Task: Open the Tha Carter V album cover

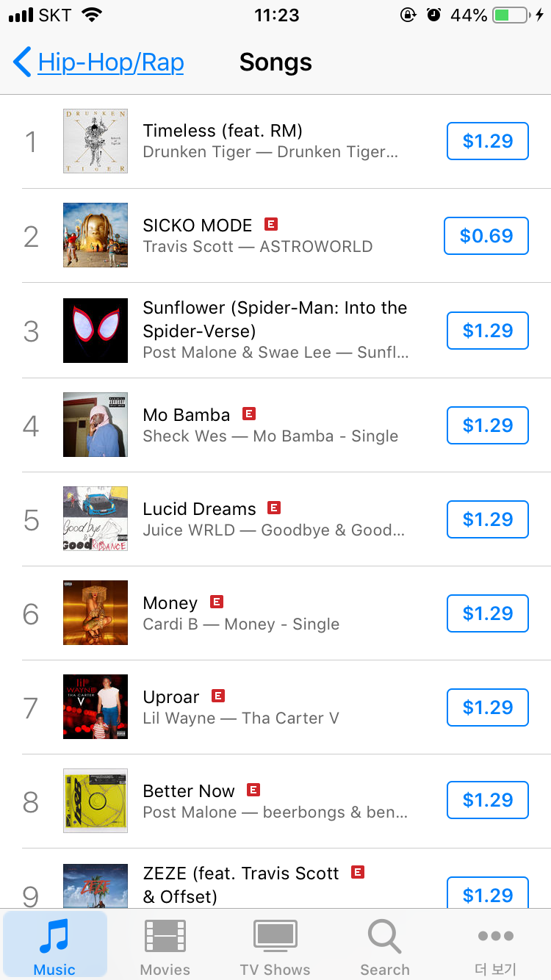Action: (96, 707)
